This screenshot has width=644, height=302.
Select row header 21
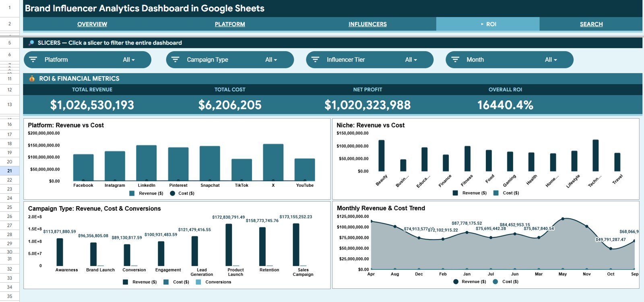10,171
